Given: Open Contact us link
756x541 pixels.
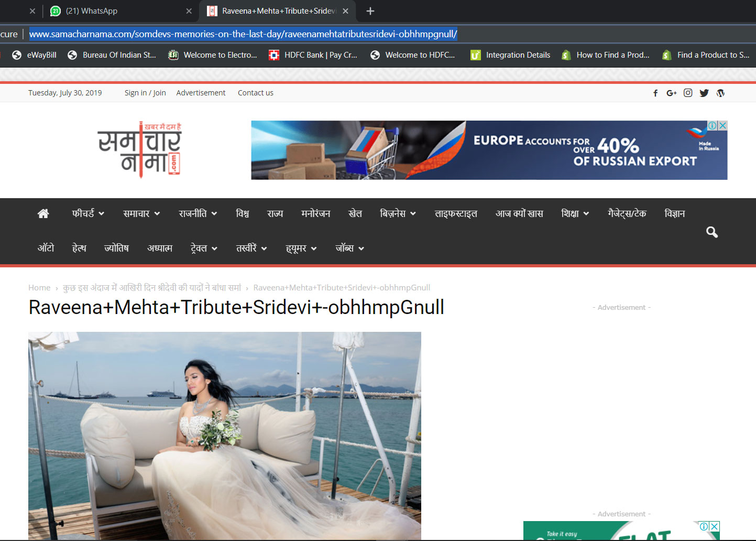Looking at the screenshot, I should coord(256,93).
